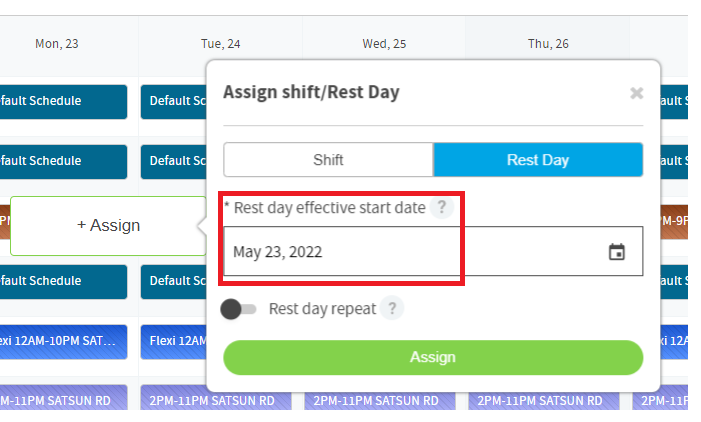Select the Wed, 25 column header

pyautogui.click(x=384, y=44)
